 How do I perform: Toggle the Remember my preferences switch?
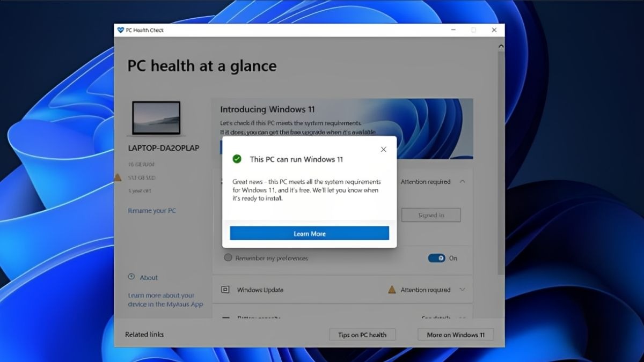pos(436,258)
